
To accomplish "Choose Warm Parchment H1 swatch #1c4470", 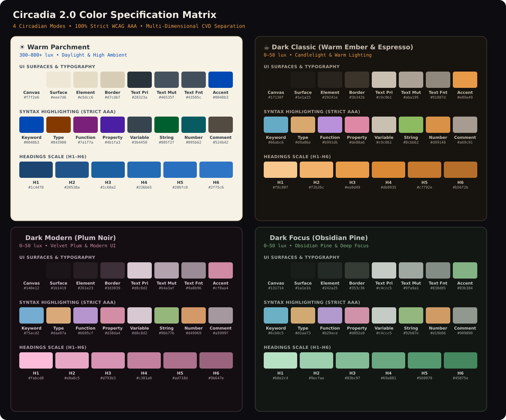I will (x=36, y=170).
